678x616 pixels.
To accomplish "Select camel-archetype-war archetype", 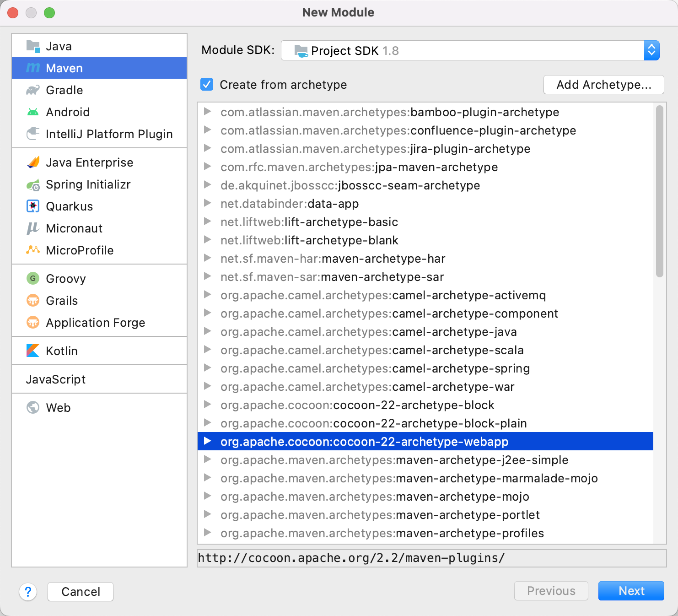I will [425, 387].
